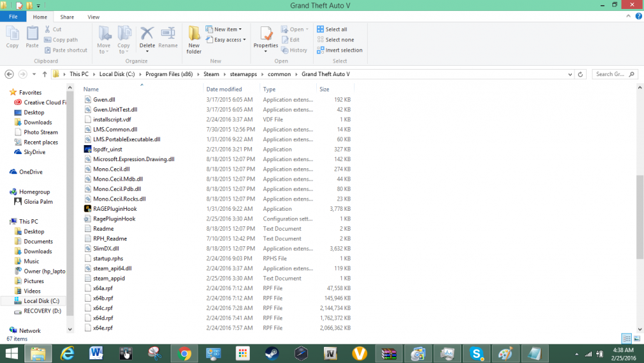The width and height of the screenshot is (644, 363).
Task: Open the recent locations dropdown arrow
Action: [x=34, y=74]
